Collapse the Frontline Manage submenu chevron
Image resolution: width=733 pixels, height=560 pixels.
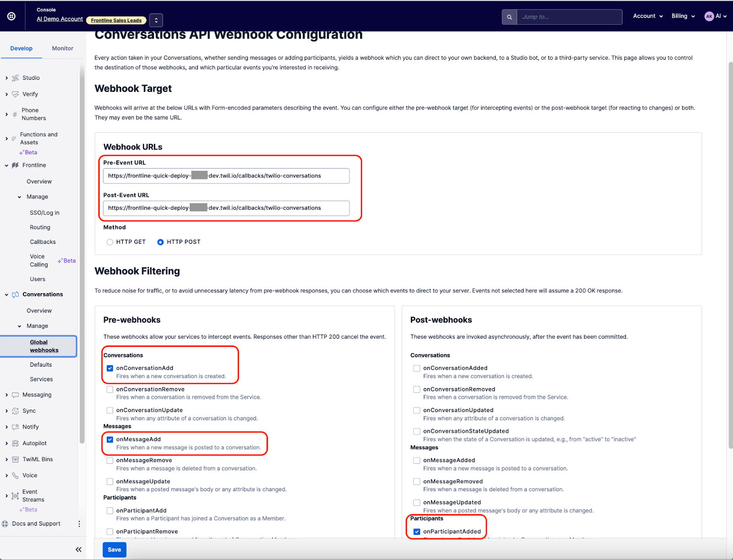point(19,197)
